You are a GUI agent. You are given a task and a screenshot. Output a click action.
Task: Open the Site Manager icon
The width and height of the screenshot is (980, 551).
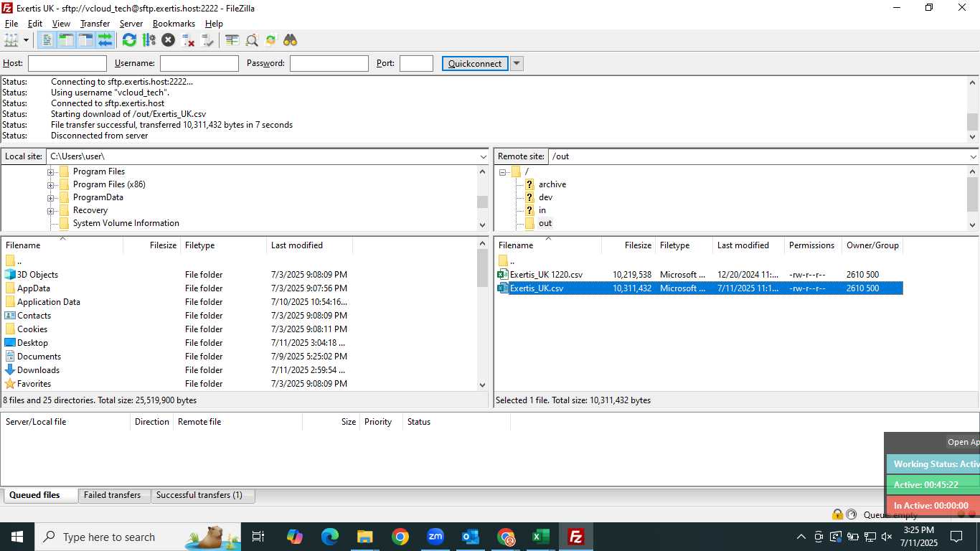11,40
